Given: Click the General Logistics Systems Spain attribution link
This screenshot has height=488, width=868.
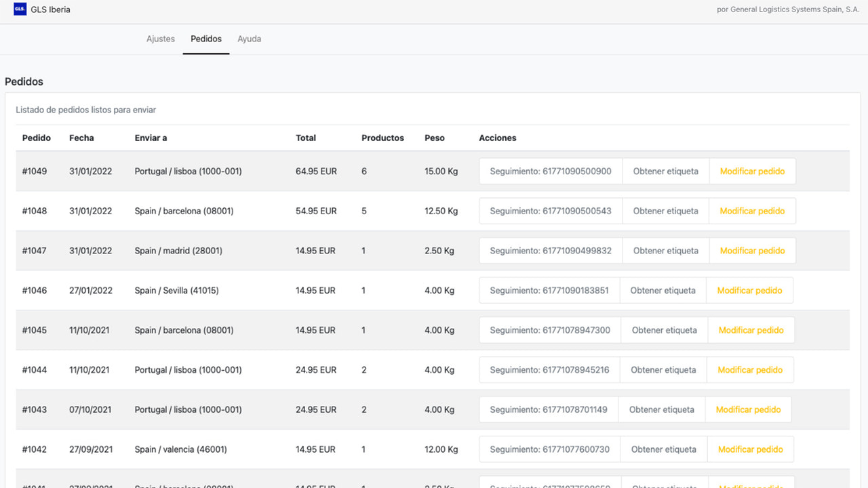Looking at the screenshot, I should click(787, 9).
